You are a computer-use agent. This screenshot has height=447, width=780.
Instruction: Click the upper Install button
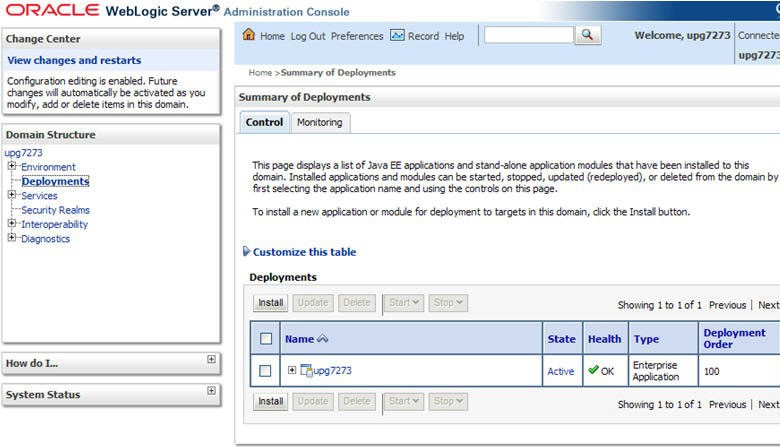point(270,303)
